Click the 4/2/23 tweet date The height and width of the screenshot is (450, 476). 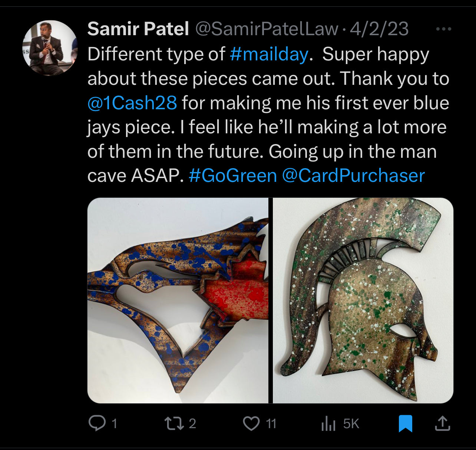point(379,29)
